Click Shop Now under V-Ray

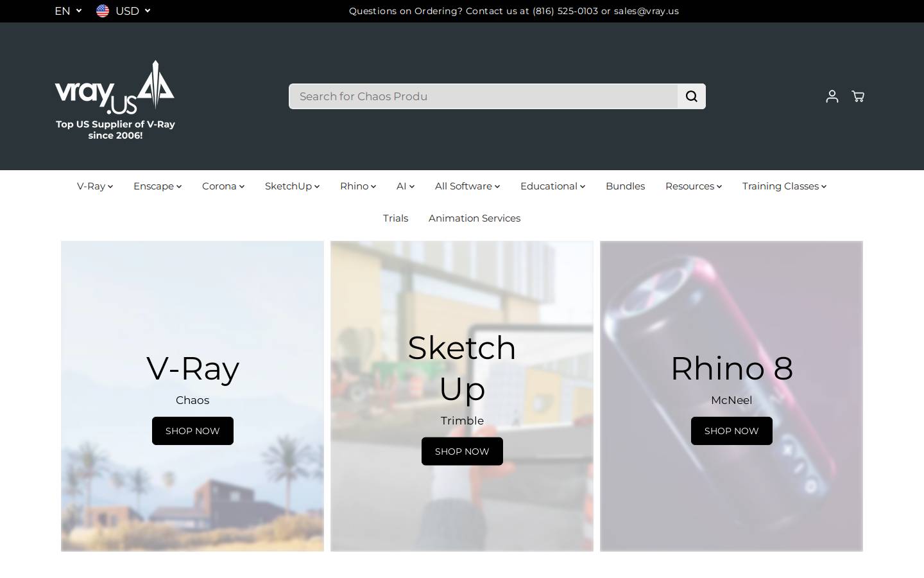tap(193, 431)
